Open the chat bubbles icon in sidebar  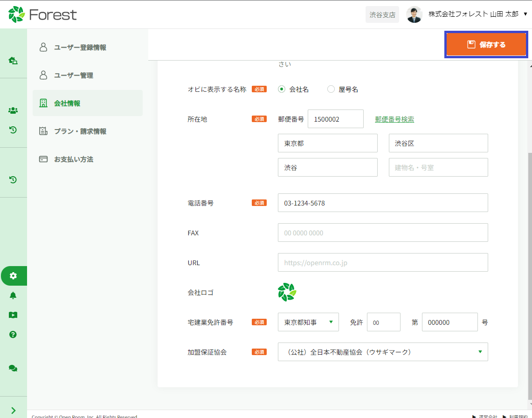13,368
